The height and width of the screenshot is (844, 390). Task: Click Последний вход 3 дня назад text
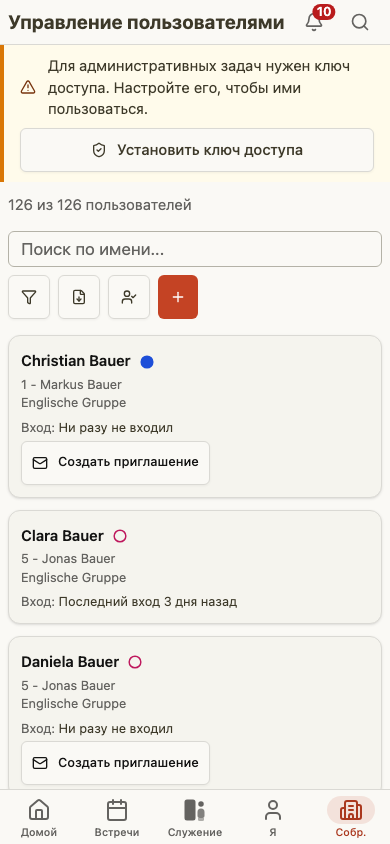147,602
